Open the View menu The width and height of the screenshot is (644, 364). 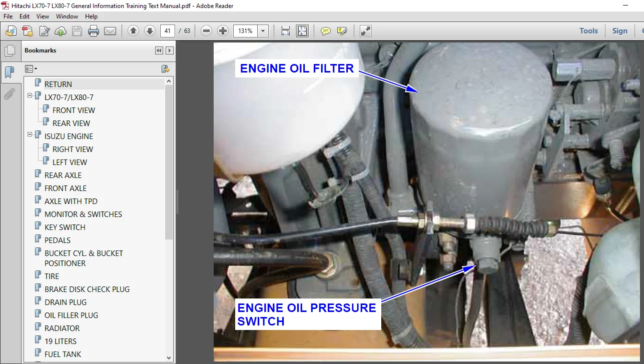[43, 16]
